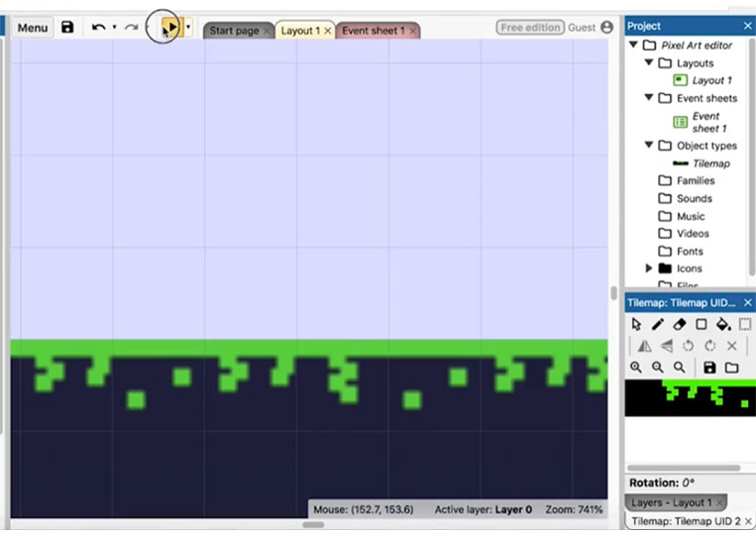Expand the Icons folder
The width and height of the screenshot is (756, 536).
click(649, 268)
